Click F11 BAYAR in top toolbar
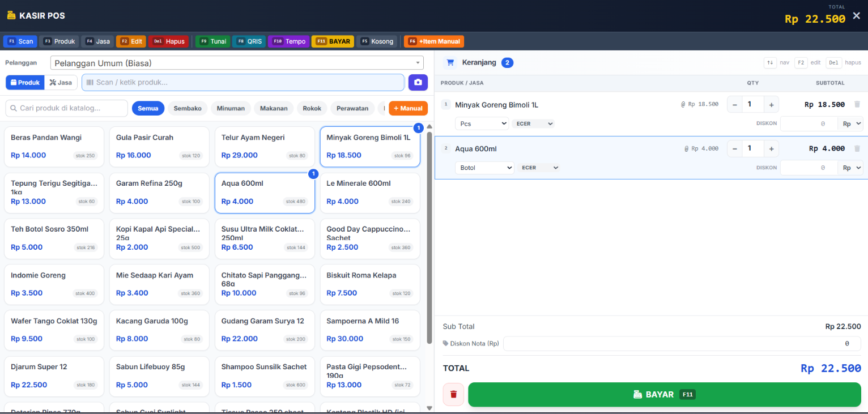This screenshot has width=868, height=414. click(x=333, y=41)
